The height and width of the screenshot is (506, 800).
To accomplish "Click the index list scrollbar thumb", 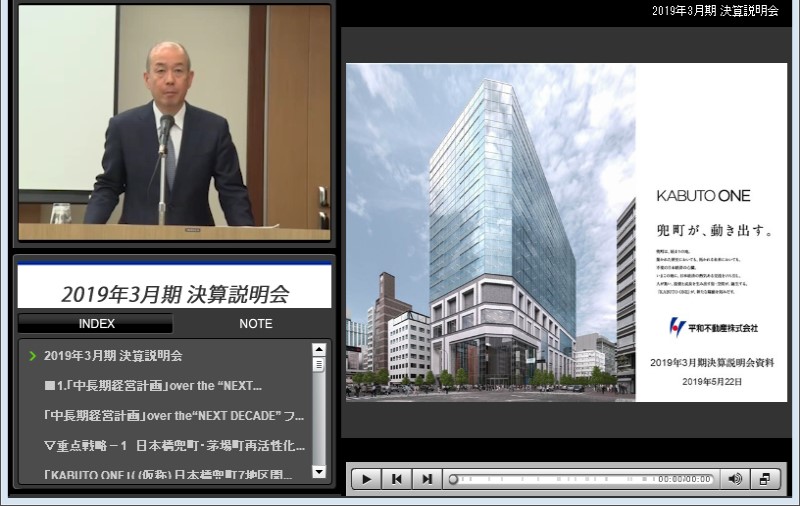I will (x=319, y=365).
